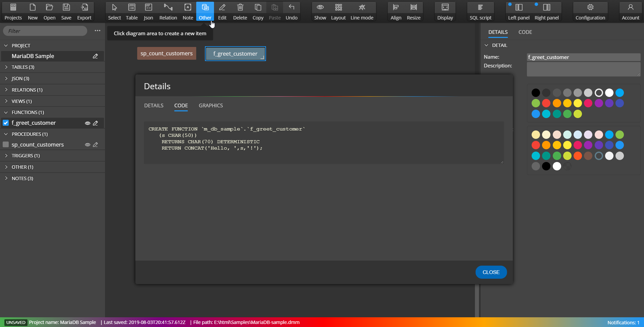Click the Name field f_greet_customer
This screenshot has width=644, height=327.
[584, 57]
